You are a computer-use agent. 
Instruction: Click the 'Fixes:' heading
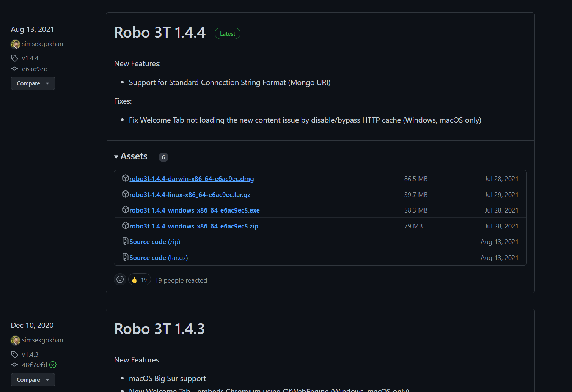pyautogui.click(x=123, y=101)
